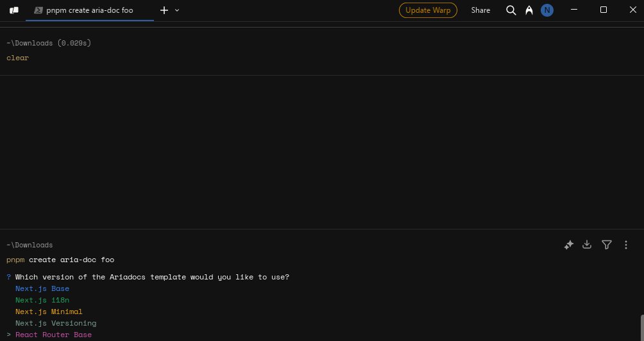
Task: Click the download block output icon
Action: [587, 245]
